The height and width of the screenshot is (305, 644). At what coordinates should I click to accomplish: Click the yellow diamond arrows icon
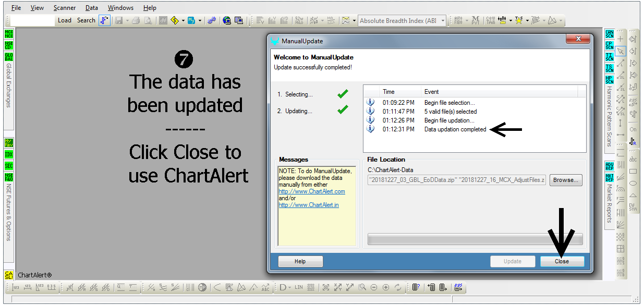coord(175,20)
